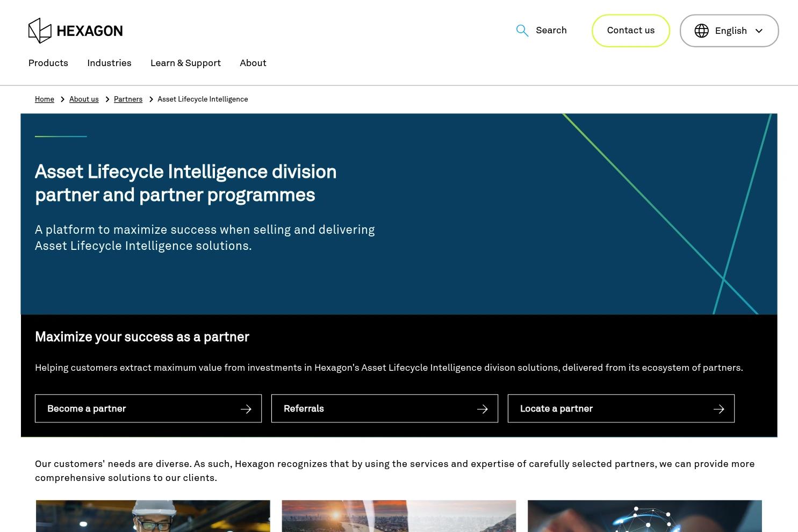The height and width of the screenshot is (532, 798).
Task: Click the arrow on Referrals
Action: tap(483, 409)
